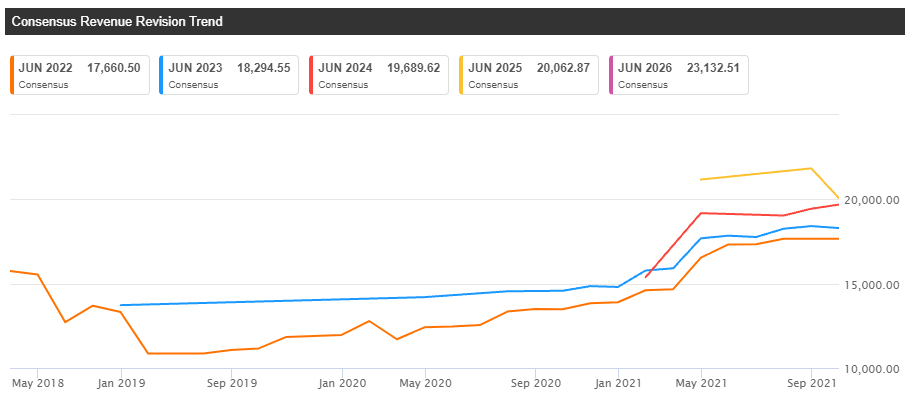Click the yellow line peak near Sep 2021
This screenshot has height=412, width=923.
tap(812, 168)
